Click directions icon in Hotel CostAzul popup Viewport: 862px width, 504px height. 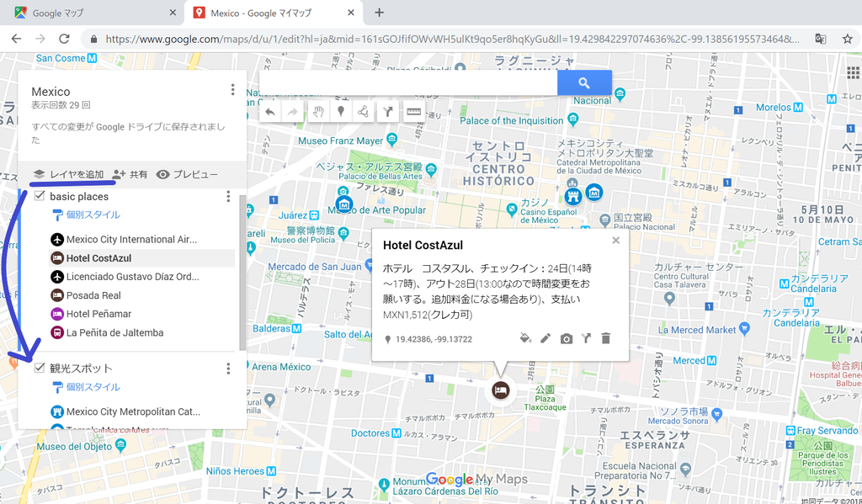586,338
